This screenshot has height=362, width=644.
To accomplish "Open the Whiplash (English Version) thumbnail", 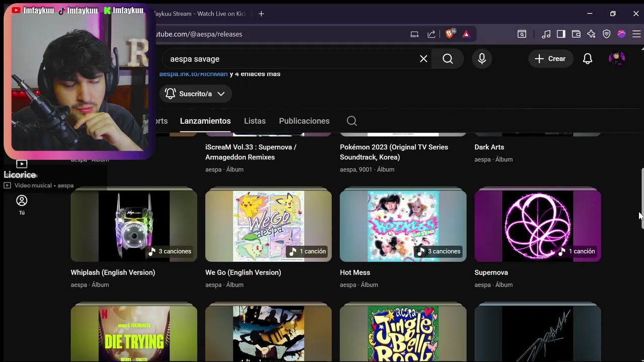I will pyautogui.click(x=134, y=226).
